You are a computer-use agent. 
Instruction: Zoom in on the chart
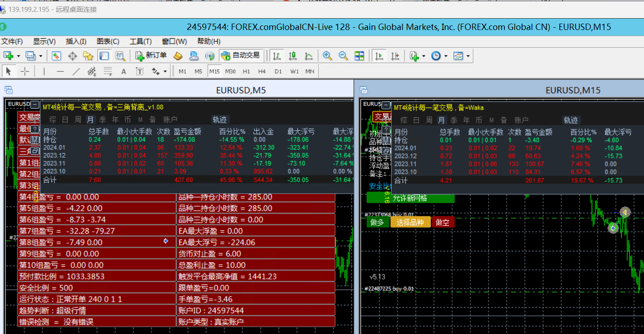pos(327,56)
